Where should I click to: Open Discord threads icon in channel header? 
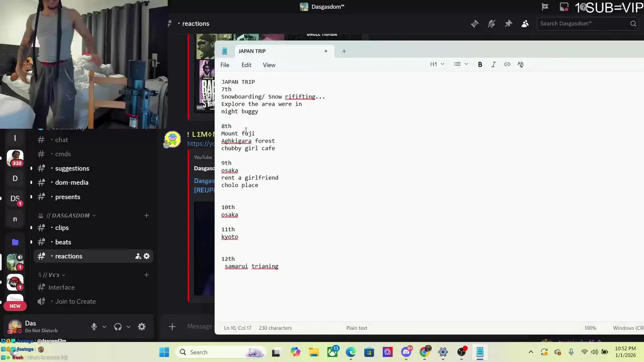(474, 24)
